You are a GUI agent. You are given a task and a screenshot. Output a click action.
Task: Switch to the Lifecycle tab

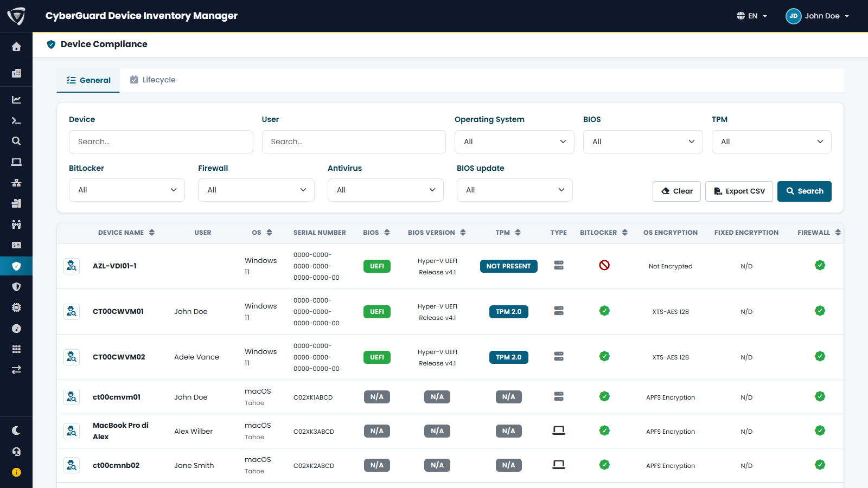[153, 80]
